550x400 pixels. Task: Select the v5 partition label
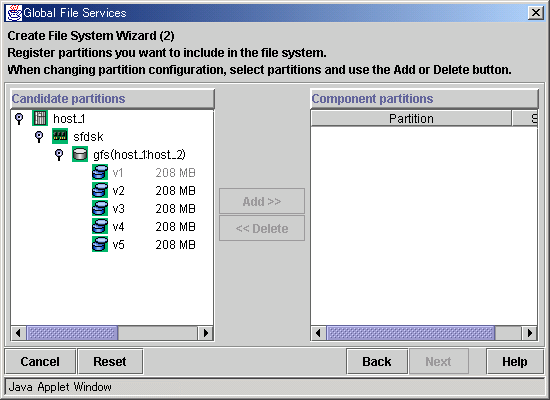point(119,245)
